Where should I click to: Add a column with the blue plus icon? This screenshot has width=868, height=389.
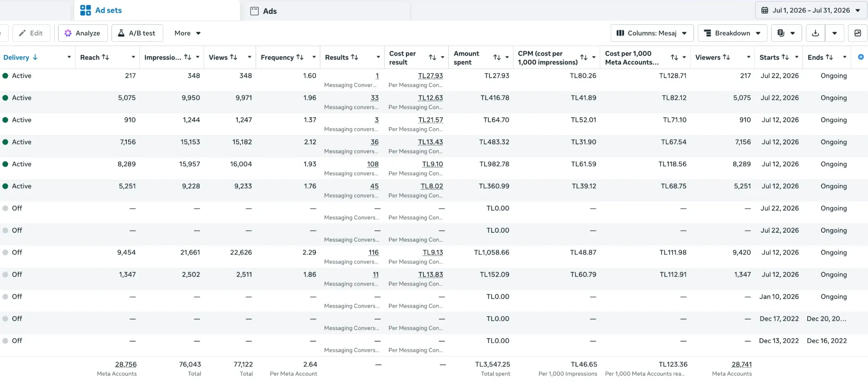[861, 57]
